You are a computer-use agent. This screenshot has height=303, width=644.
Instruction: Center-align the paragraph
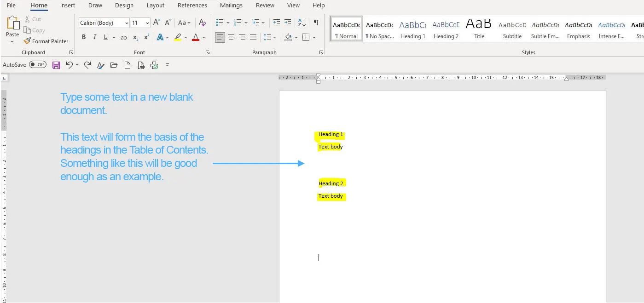[x=231, y=37]
